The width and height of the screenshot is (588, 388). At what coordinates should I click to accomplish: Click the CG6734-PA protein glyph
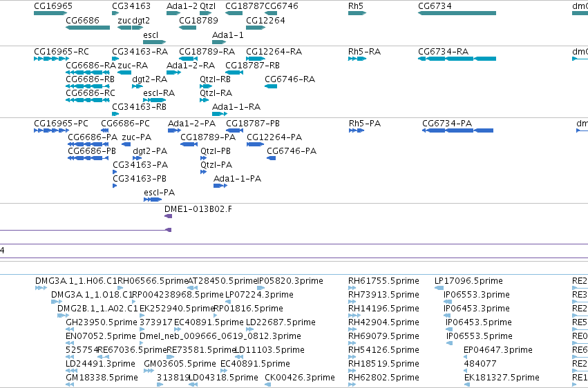click(x=457, y=130)
